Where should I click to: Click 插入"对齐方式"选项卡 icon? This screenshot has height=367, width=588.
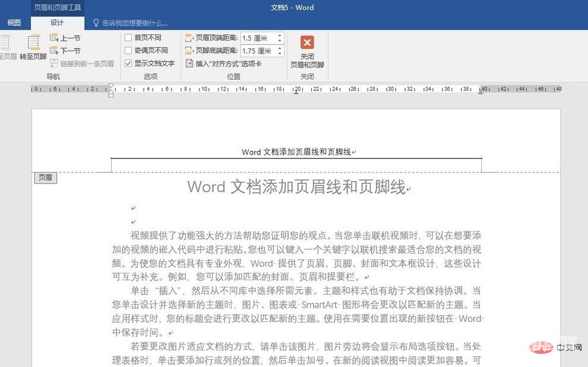coord(189,64)
